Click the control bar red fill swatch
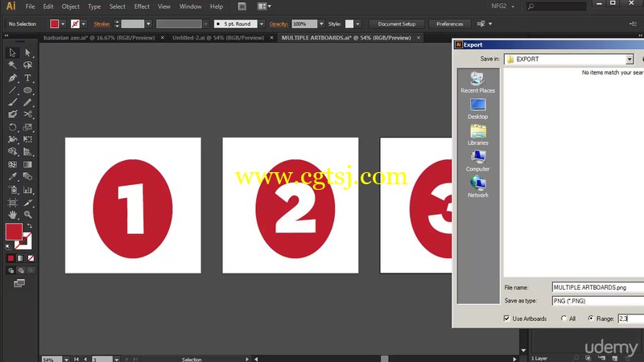644x362 pixels. tap(54, 24)
